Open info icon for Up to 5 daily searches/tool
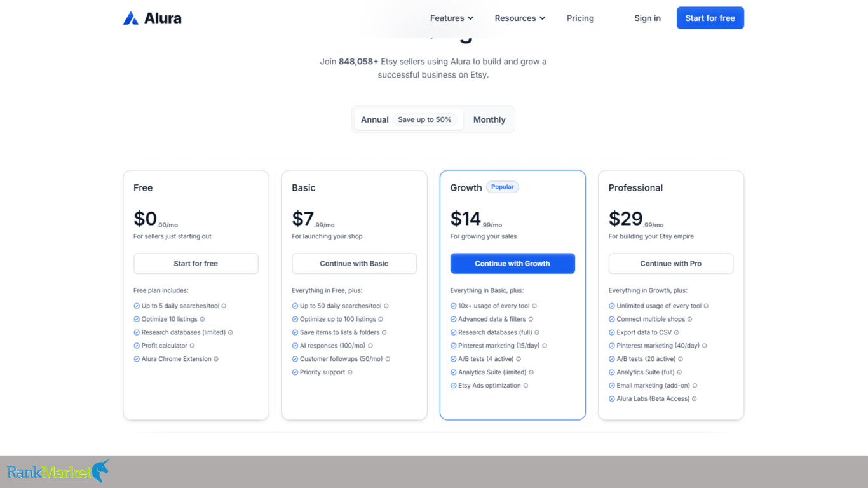This screenshot has height=488, width=868. point(224,306)
